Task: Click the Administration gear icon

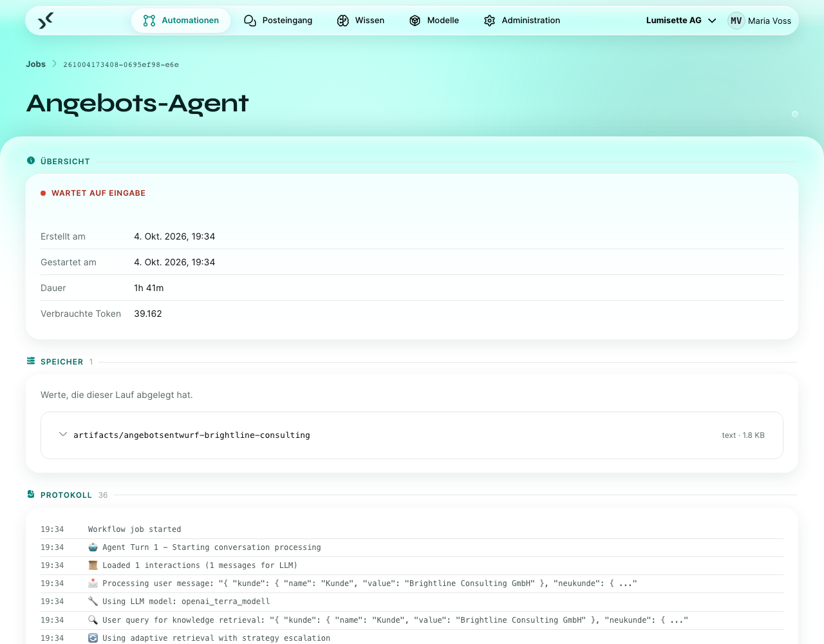Action: (x=490, y=21)
